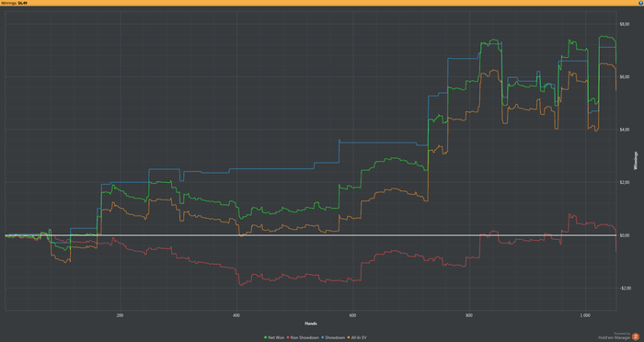Click the $0,00 axis label
This screenshot has height=342, width=644.
point(625,235)
